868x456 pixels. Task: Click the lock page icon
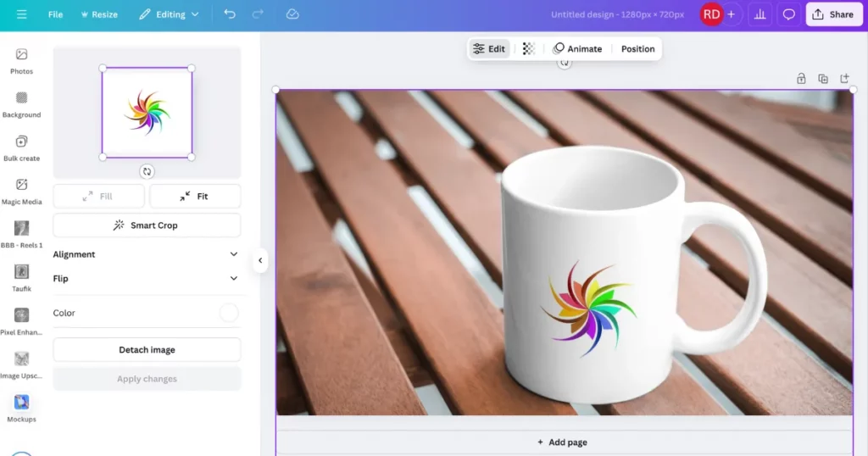tap(801, 79)
